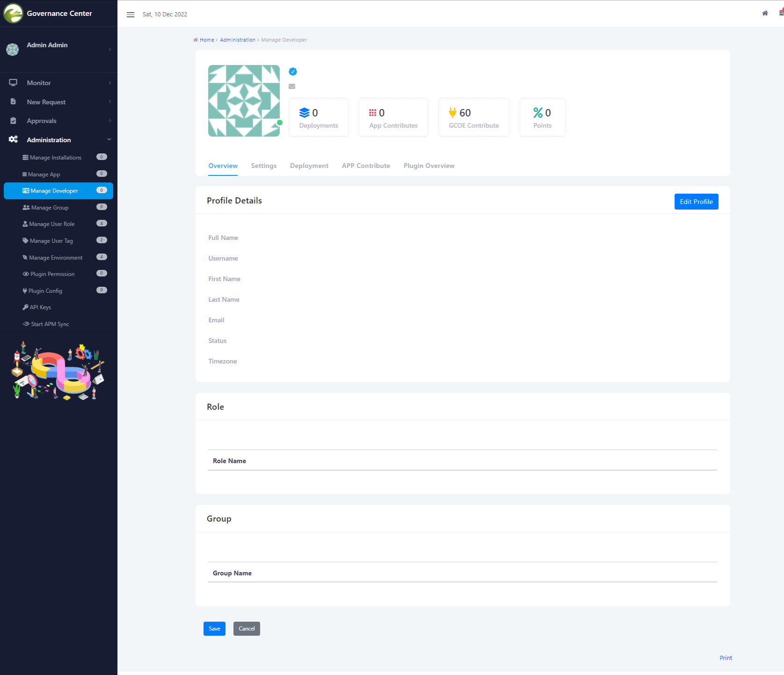Click the API Keys key icon
784x675 pixels.
pos(25,307)
